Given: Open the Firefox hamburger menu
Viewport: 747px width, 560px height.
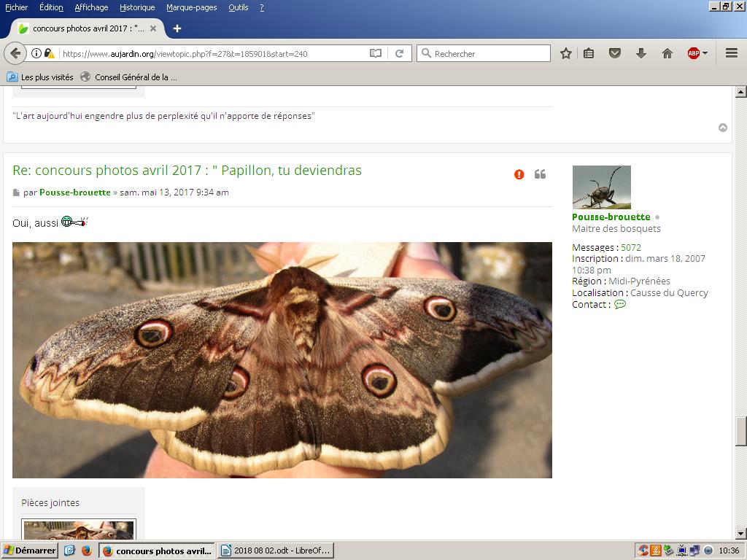Looking at the screenshot, I should pos(731,53).
